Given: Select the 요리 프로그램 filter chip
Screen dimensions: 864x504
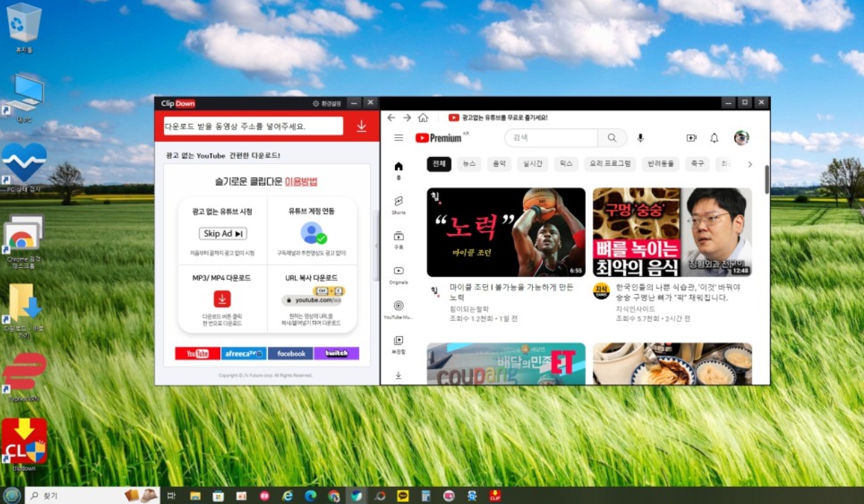Looking at the screenshot, I should (610, 164).
